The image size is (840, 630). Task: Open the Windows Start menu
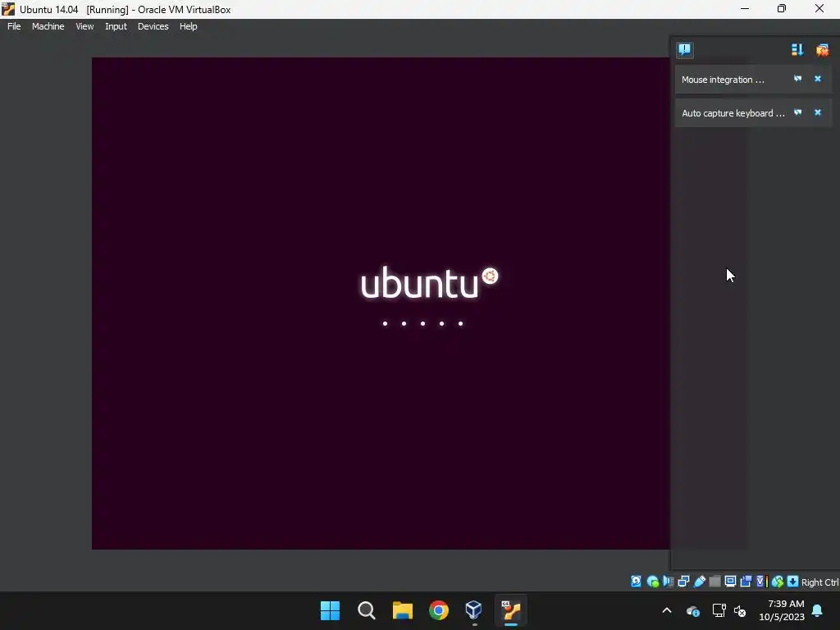pyautogui.click(x=330, y=610)
